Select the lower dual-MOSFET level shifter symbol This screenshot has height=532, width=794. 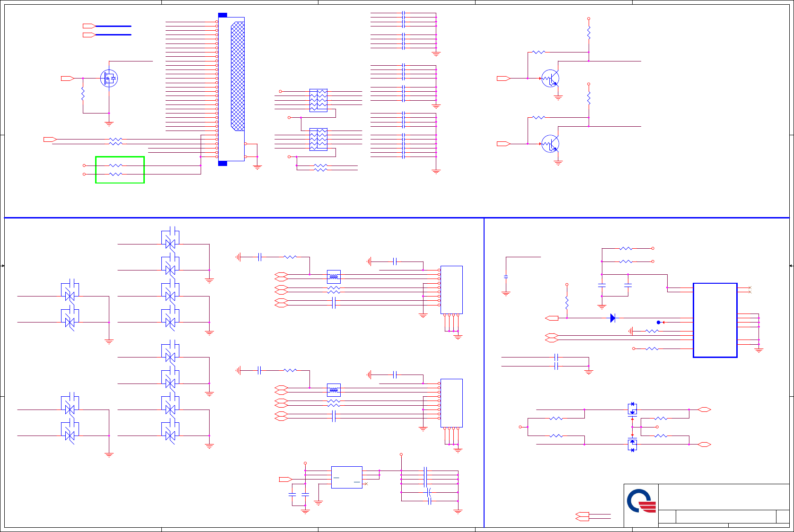[x=632, y=445]
